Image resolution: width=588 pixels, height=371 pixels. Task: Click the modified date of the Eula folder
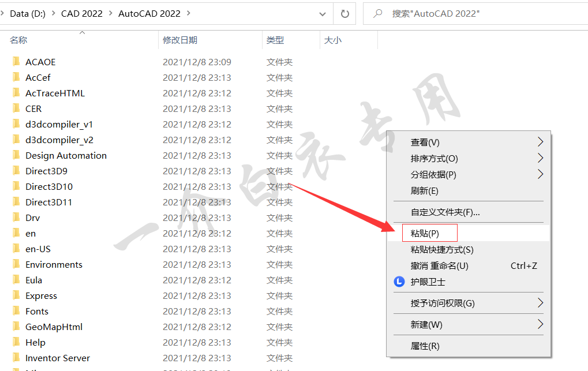coord(197,280)
